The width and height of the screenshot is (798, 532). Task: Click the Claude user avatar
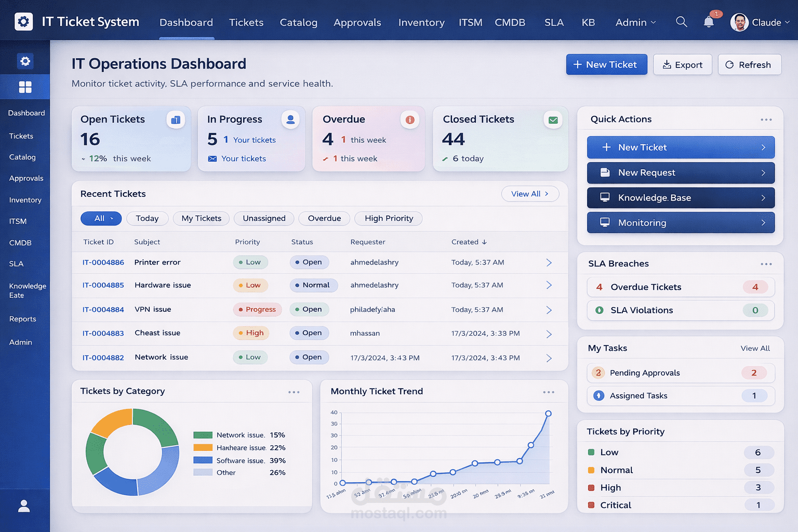(739, 22)
